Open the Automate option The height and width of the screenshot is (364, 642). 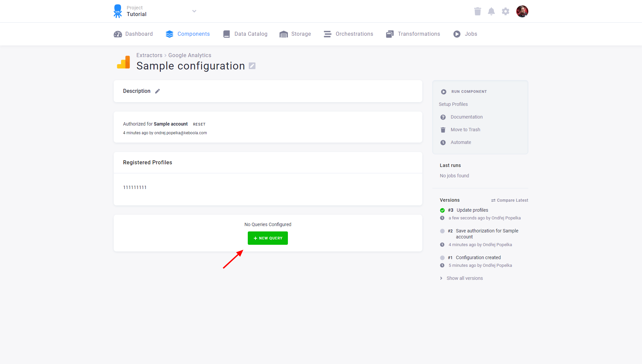pyautogui.click(x=461, y=142)
